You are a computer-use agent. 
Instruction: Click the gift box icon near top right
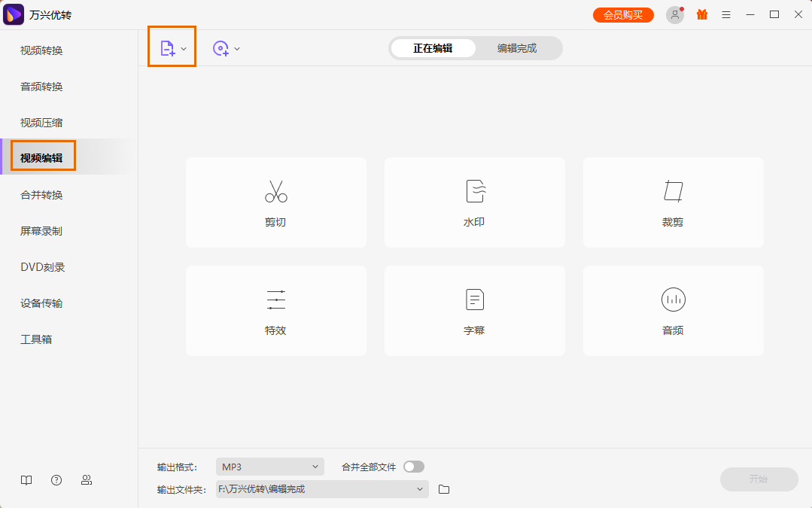[x=701, y=14]
